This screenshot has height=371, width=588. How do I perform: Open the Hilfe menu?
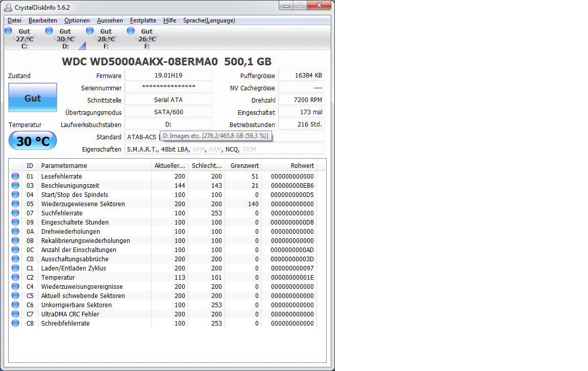169,20
